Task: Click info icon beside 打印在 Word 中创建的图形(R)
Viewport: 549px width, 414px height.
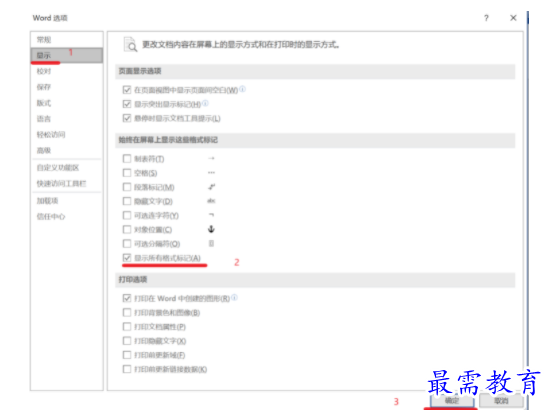Action: coord(234,297)
